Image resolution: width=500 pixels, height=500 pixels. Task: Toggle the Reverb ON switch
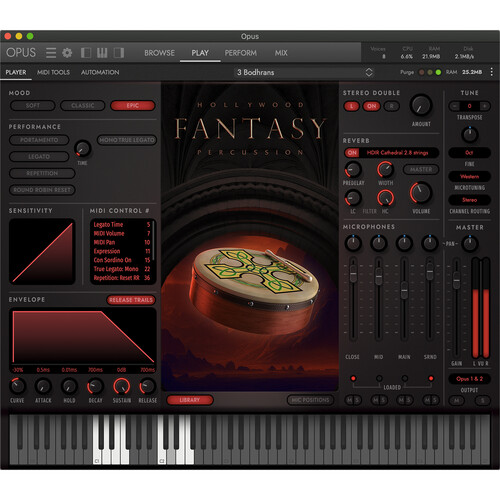[352, 153]
